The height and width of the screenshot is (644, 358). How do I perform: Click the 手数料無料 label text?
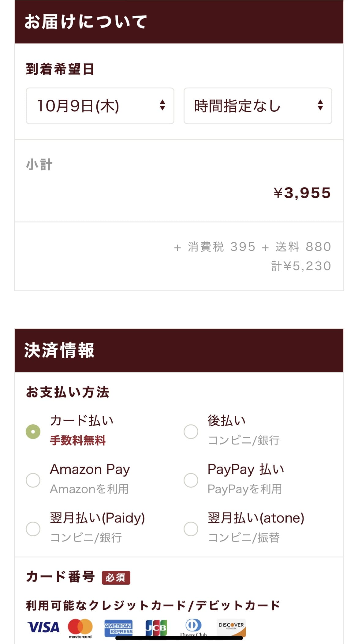coord(78,441)
